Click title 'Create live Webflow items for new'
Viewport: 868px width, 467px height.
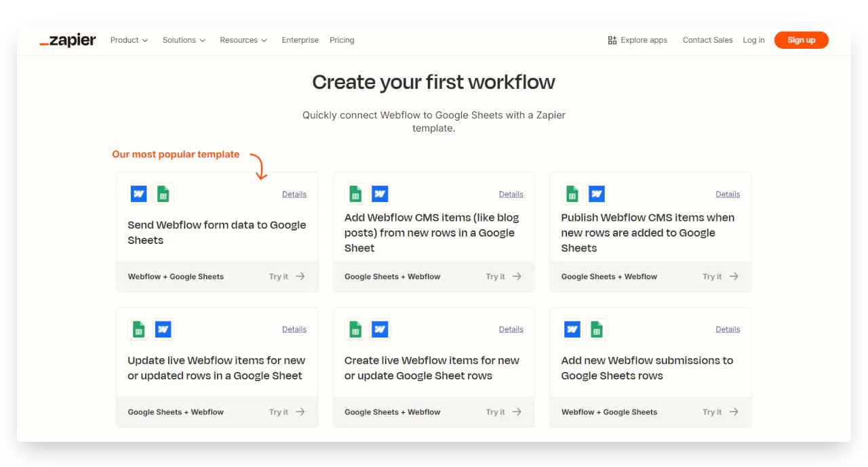coord(432,368)
